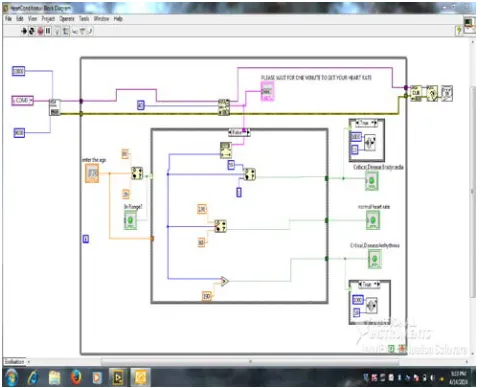Image resolution: width=484 pixels, height=388 pixels.
Task: Click the horizontal scrollbar at the bottom
Action: coord(250,361)
